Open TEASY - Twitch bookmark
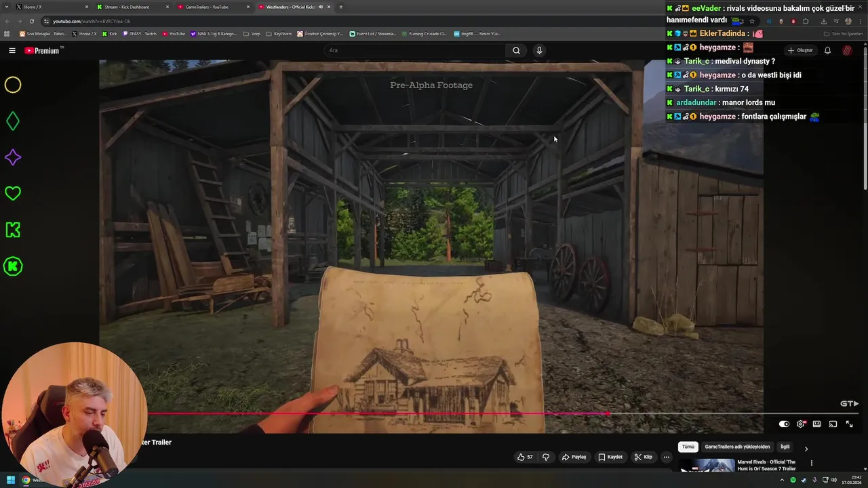This screenshot has width=868, height=488. (x=140, y=33)
